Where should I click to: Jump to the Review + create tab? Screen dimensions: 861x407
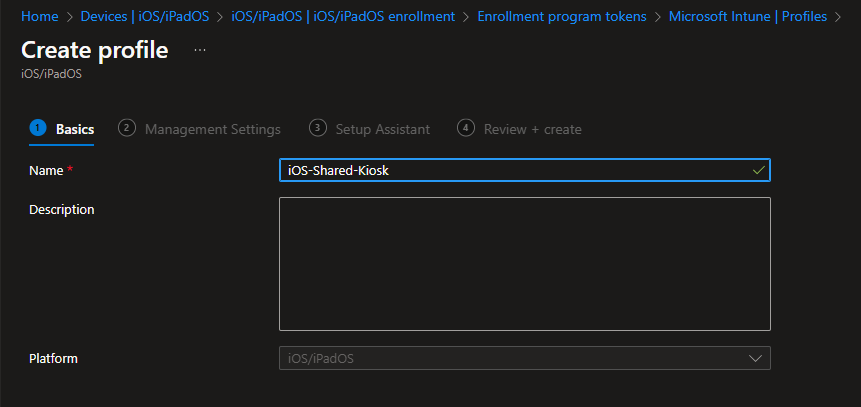click(532, 129)
